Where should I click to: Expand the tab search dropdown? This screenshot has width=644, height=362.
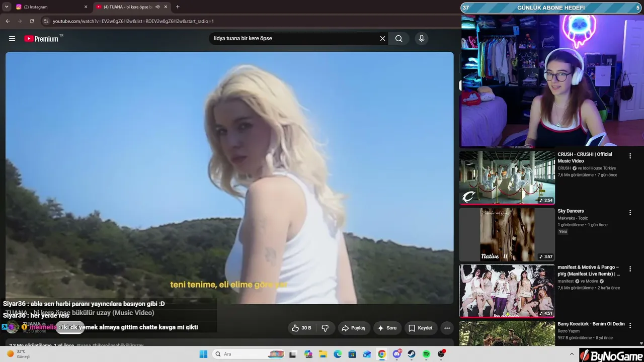(x=7, y=7)
